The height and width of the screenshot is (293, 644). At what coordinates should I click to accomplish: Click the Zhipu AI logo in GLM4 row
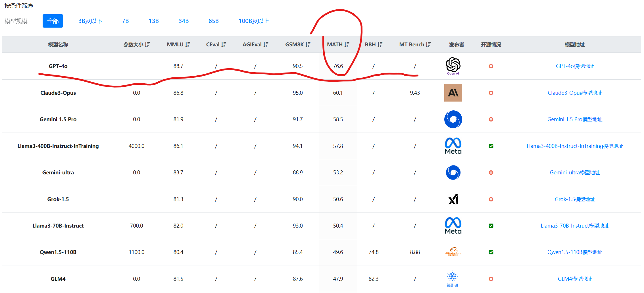(453, 279)
